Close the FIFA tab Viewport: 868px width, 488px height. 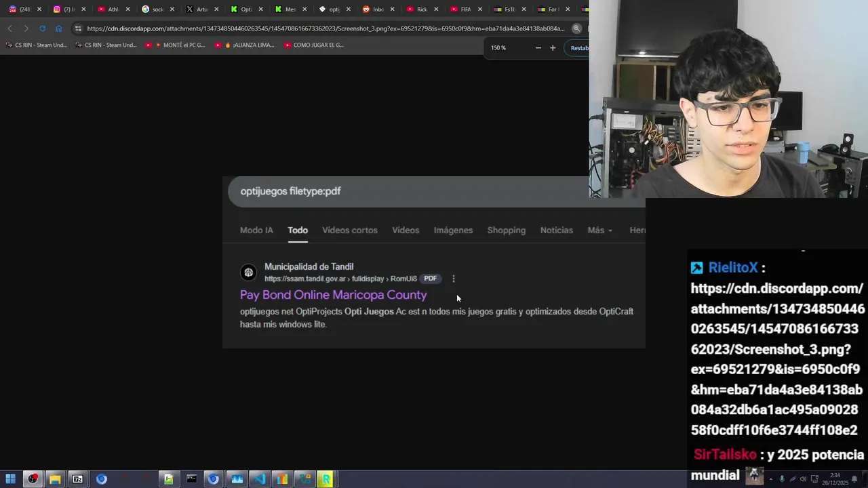click(480, 9)
